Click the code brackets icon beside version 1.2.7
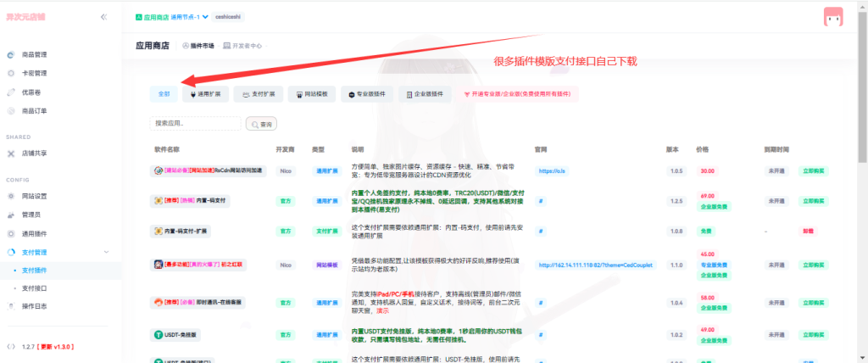The image size is (868, 363). (x=10, y=346)
